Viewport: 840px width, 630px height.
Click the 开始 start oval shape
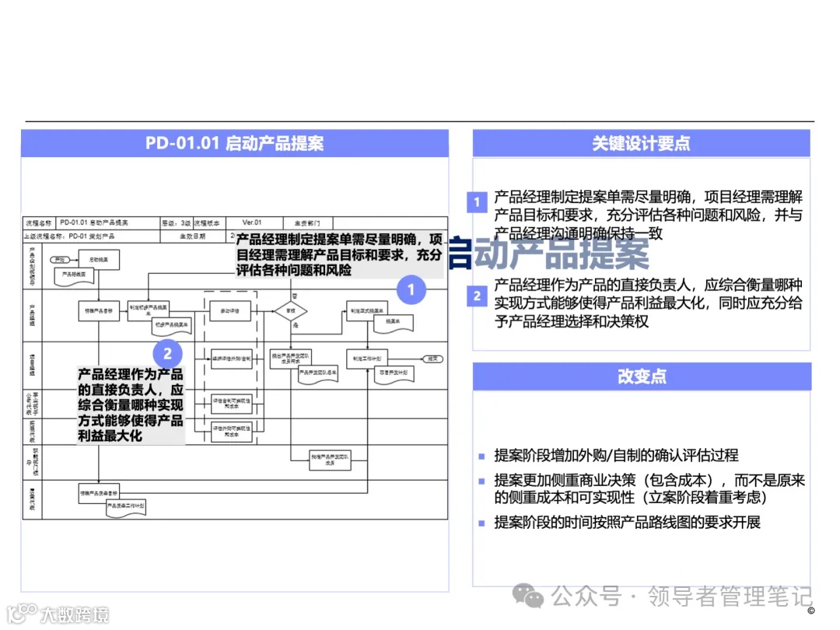point(60,258)
